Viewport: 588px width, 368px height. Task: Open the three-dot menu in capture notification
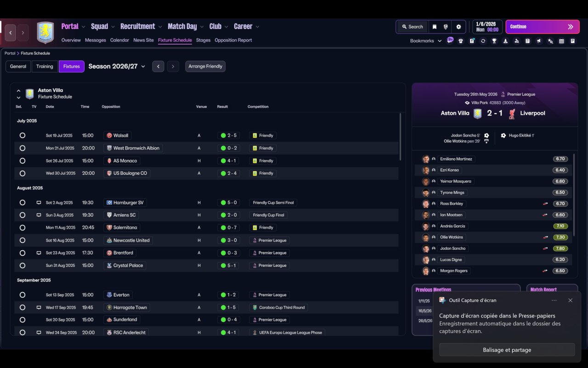pos(554,300)
